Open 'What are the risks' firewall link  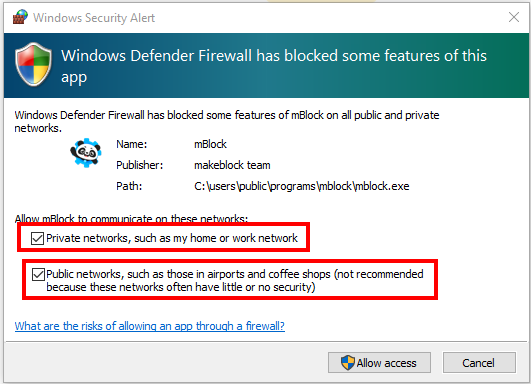coord(150,326)
